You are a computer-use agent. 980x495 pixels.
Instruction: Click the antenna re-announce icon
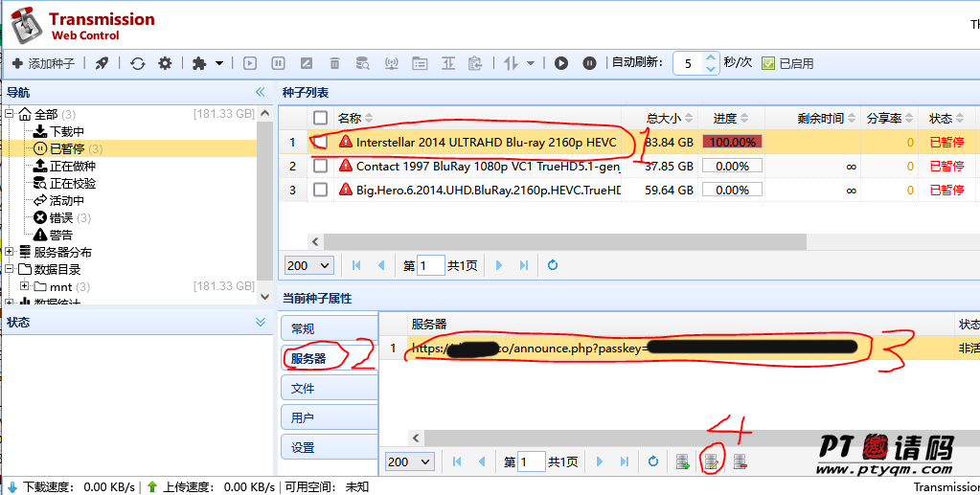pos(391,63)
